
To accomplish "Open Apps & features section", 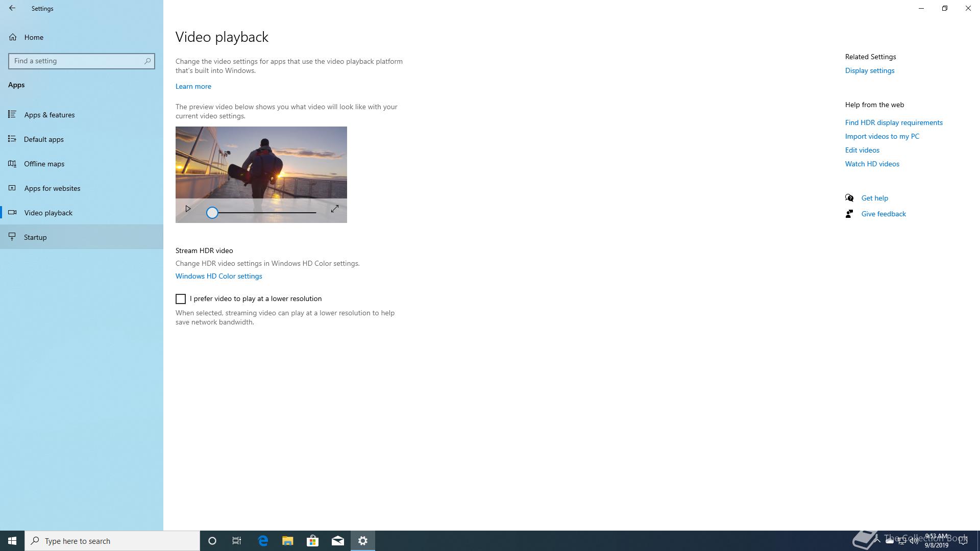I will click(x=50, y=115).
